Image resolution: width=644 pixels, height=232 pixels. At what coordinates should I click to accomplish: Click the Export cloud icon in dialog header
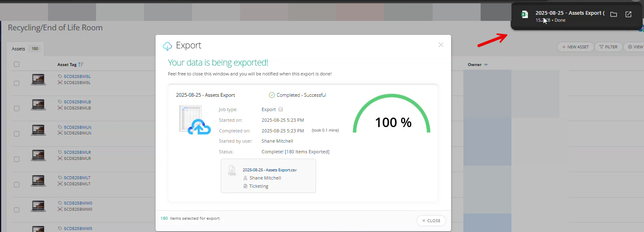pyautogui.click(x=167, y=46)
